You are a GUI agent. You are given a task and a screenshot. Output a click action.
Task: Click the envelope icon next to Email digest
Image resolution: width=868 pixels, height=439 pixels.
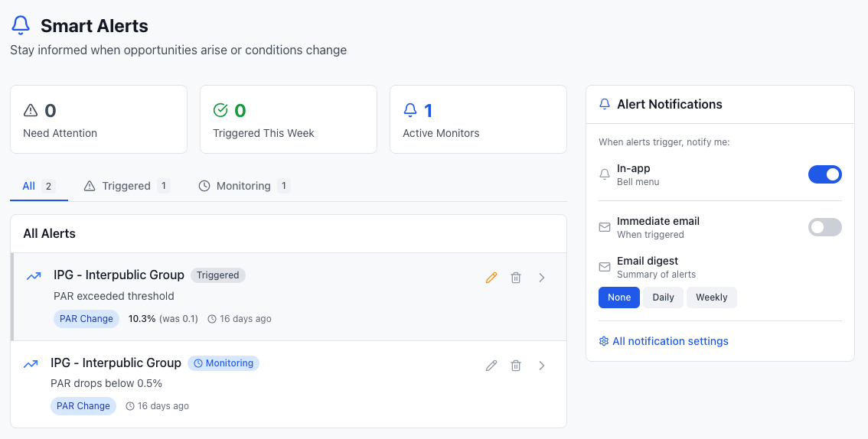click(x=605, y=267)
